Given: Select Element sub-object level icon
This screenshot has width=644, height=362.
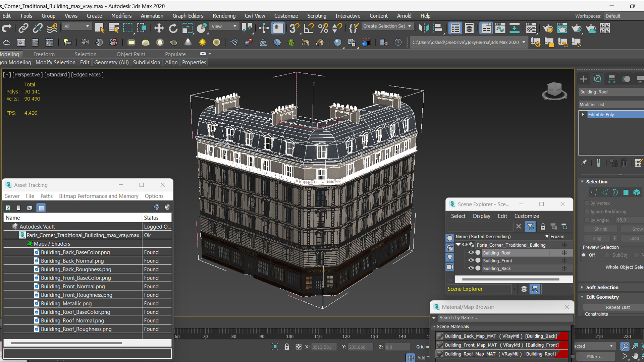Looking at the screenshot, I should point(637,192).
